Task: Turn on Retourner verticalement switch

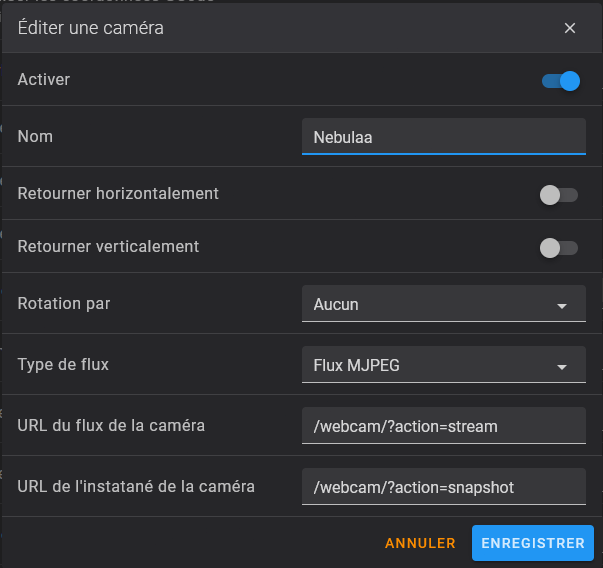Action: (559, 248)
